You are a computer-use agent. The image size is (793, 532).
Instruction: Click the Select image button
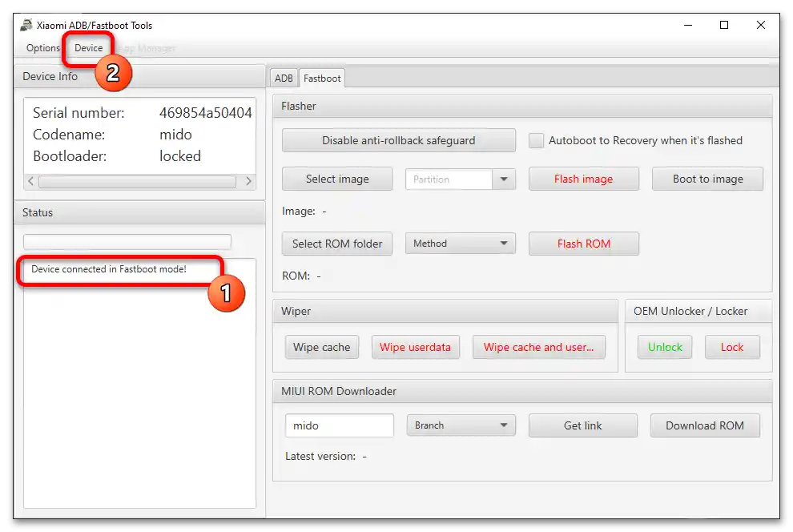(x=337, y=179)
